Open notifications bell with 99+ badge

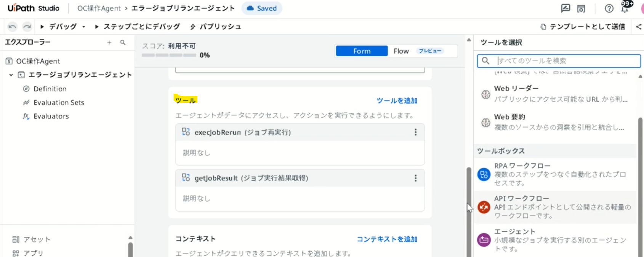[x=625, y=8]
